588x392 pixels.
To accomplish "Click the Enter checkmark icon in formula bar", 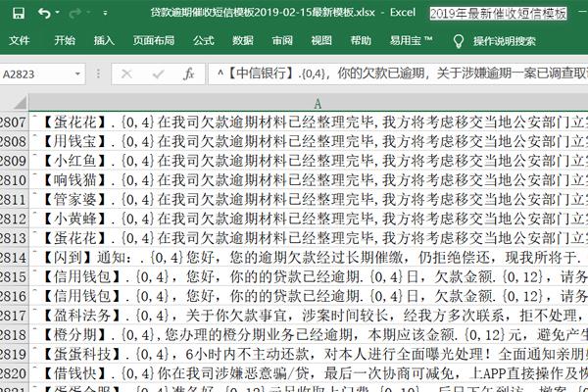I will tap(158, 73).
